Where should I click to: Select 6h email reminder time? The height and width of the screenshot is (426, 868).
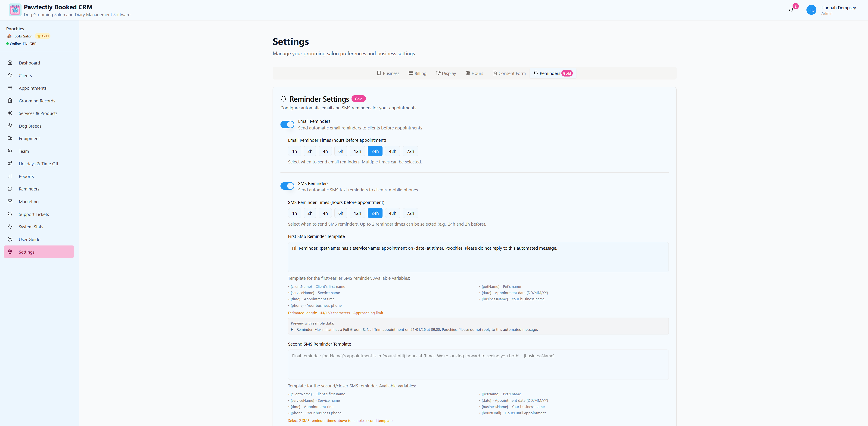(x=341, y=151)
